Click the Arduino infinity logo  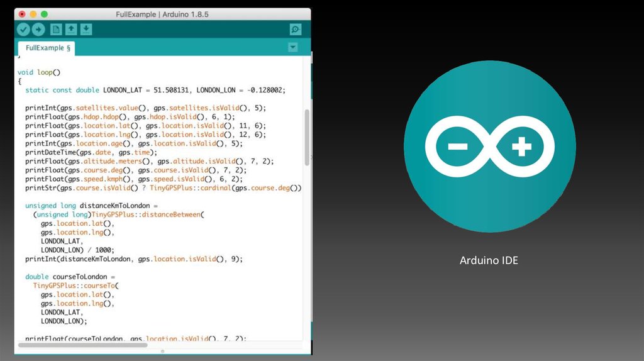[489, 147]
